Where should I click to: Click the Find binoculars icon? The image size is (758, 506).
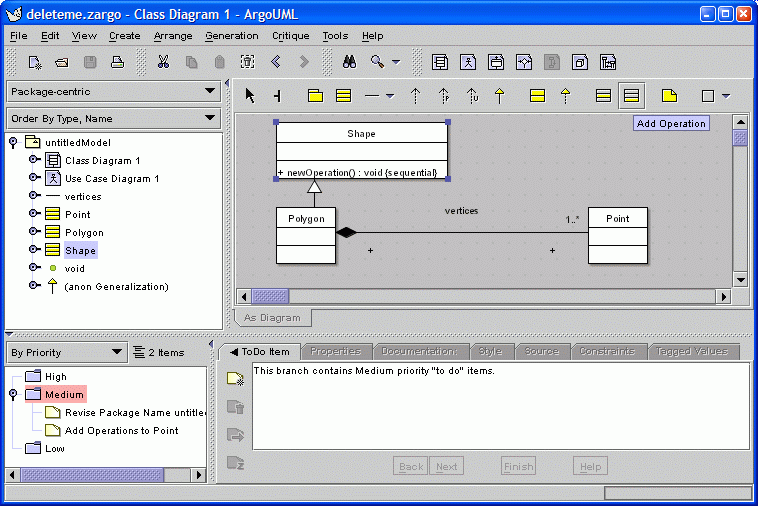pyautogui.click(x=349, y=62)
